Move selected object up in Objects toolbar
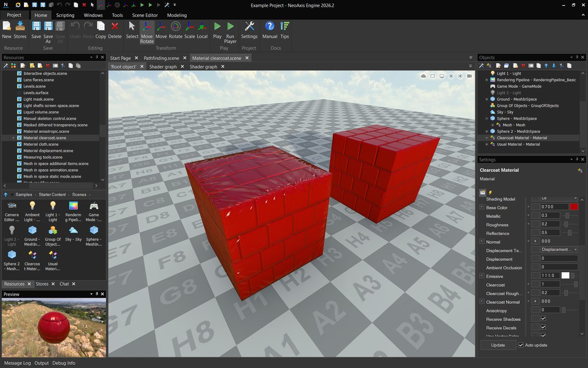Image resolution: width=588 pixels, height=368 pixels. click(546, 65)
